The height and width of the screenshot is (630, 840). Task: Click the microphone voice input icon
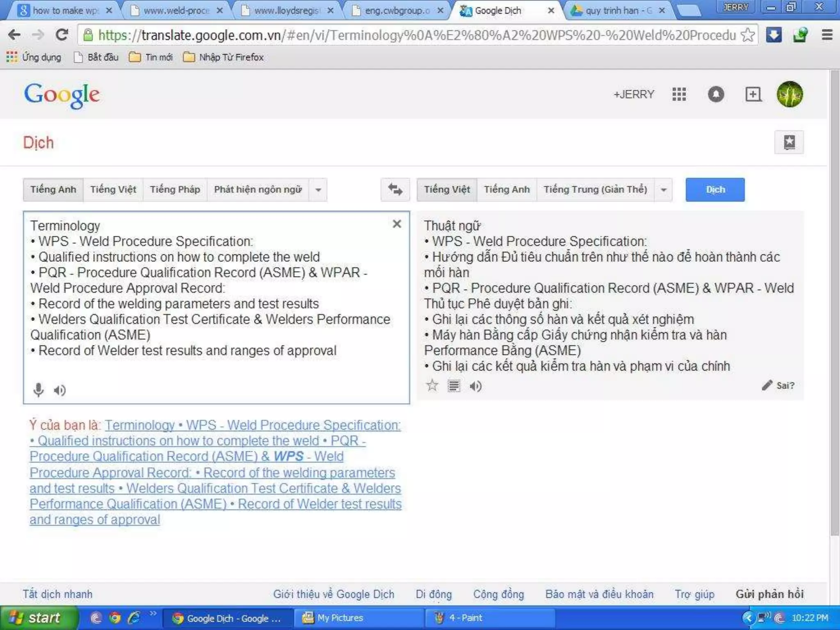pos(38,390)
